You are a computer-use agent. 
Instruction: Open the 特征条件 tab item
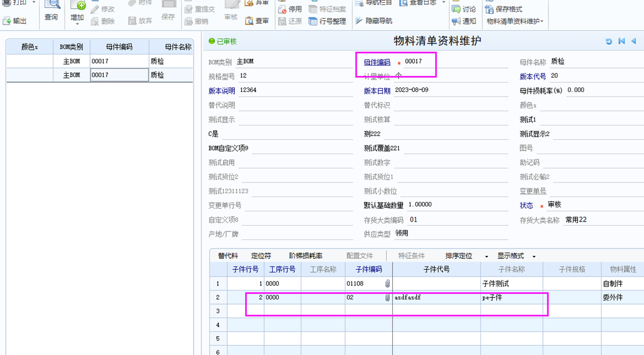tap(412, 256)
